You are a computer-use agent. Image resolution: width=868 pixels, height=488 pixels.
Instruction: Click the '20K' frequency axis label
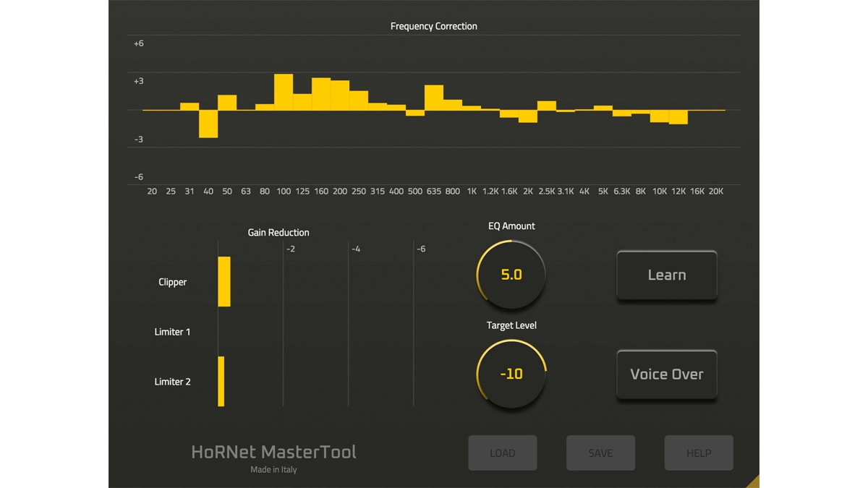pyautogui.click(x=716, y=192)
